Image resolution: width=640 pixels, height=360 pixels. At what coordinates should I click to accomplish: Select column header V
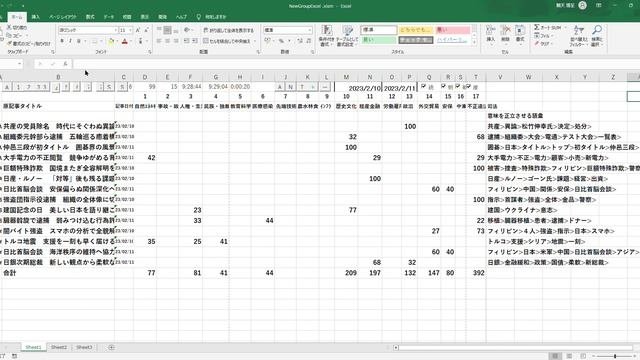click(x=500, y=77)
